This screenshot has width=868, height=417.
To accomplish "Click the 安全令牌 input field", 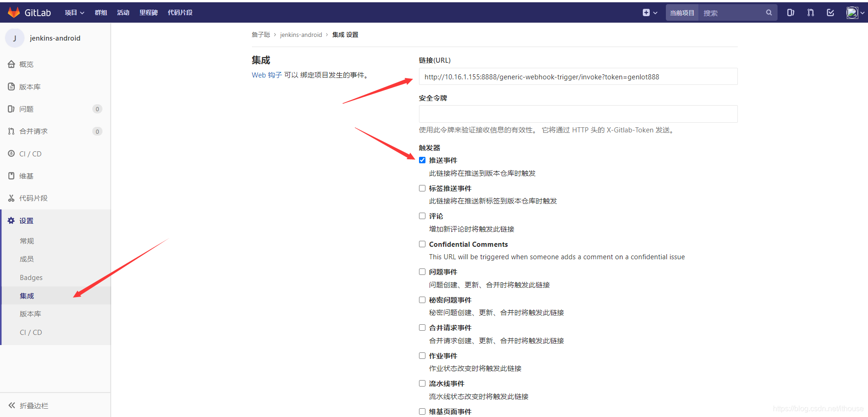I will (x=578, y=114).
